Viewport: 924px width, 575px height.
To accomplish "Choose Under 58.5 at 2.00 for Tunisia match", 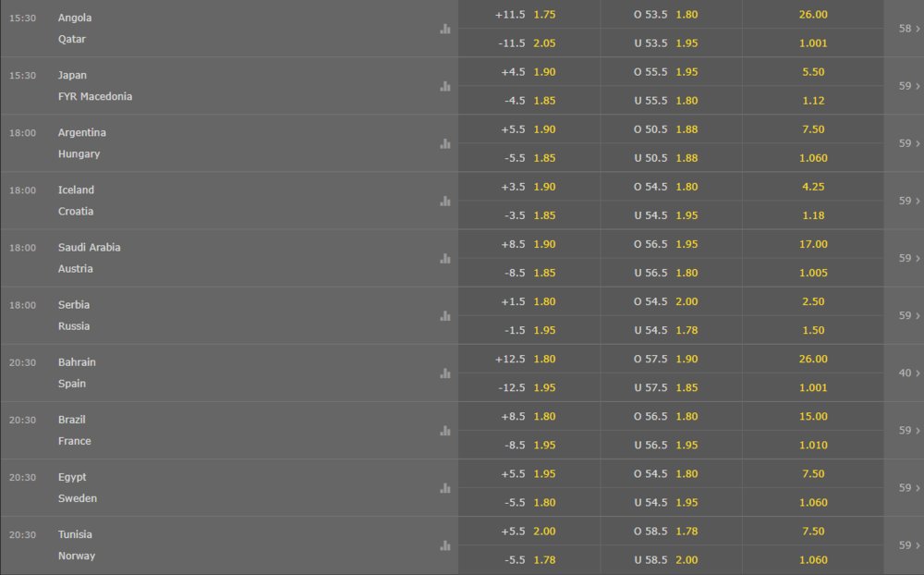I will [671, 559].
